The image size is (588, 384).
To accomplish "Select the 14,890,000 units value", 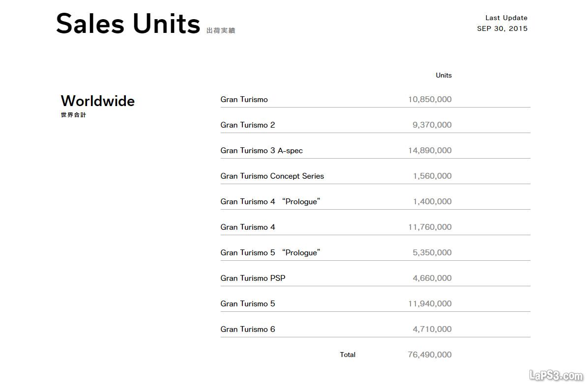I will point(429,150).
